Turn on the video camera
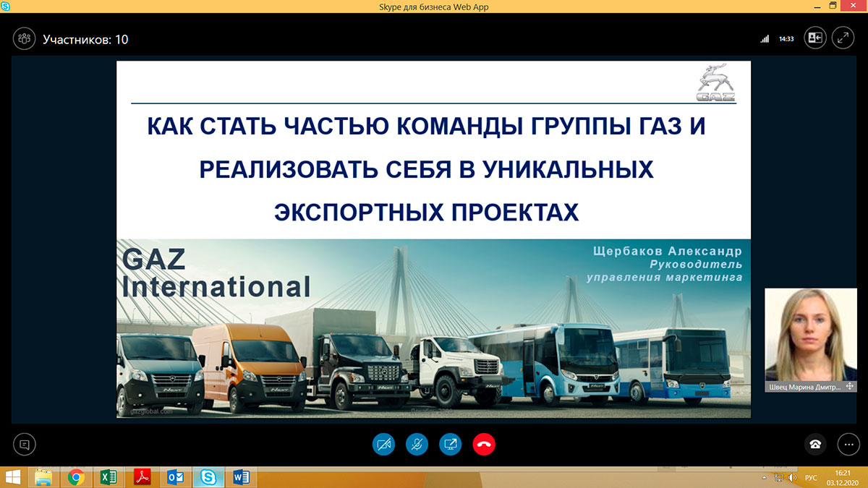The width and height of the screenshot is (868, 488). (x=383, y=444)
